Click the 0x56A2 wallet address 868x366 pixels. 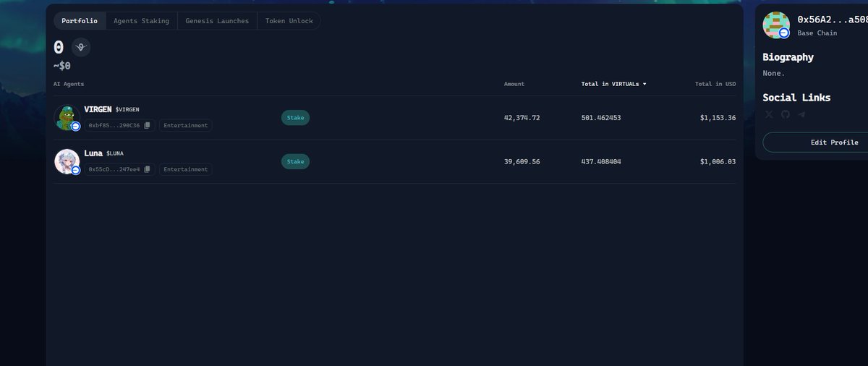pyautogui.click(x=832, y=20)
